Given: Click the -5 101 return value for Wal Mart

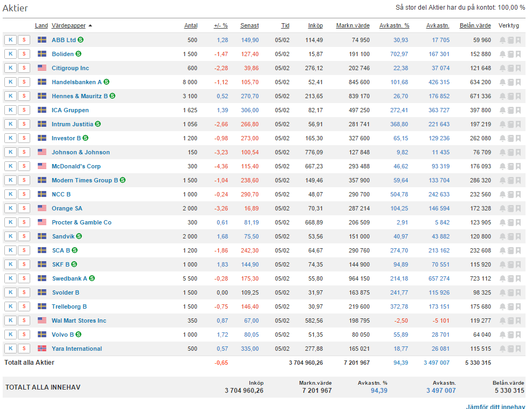Looking at the screenshot, I should [x=441, y=321].
